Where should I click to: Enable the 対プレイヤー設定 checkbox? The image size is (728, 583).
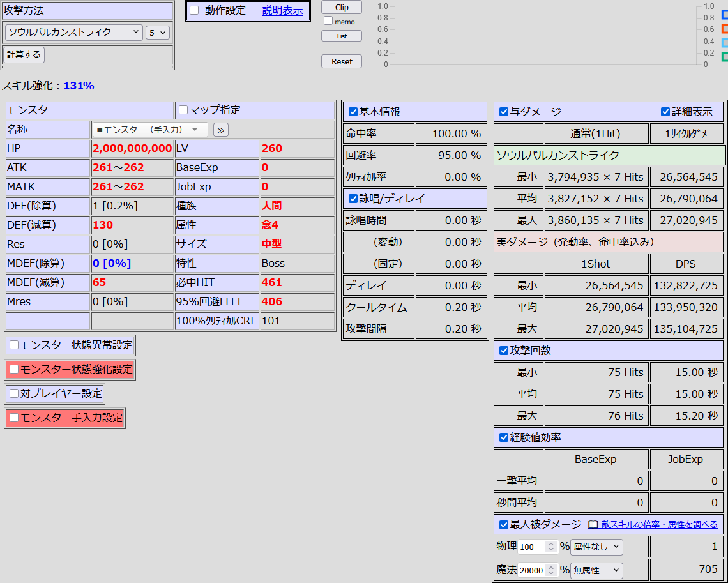coord(15,393)
